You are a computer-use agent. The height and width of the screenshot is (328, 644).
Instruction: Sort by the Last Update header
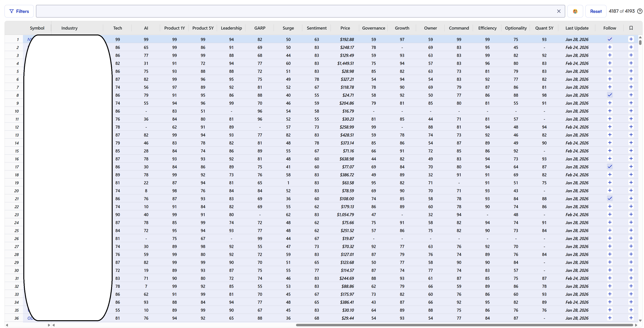click(577, 28)
